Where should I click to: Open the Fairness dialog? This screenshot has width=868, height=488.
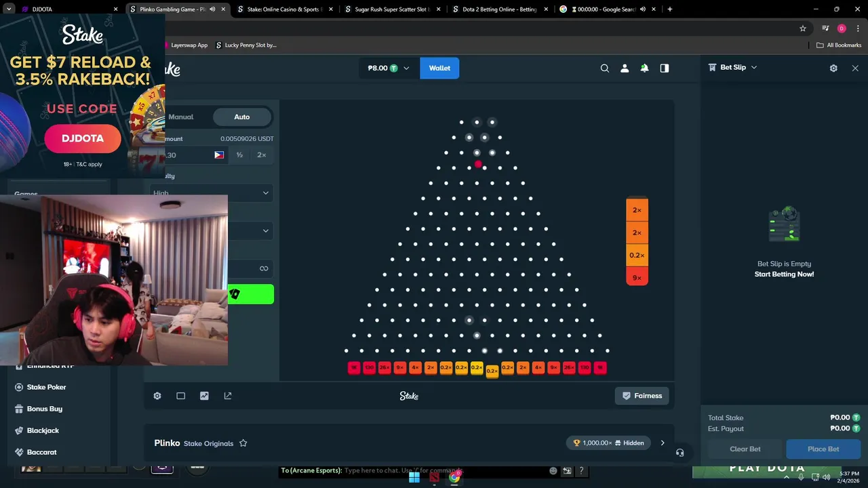pyautogui.click(x=642, y=396)
